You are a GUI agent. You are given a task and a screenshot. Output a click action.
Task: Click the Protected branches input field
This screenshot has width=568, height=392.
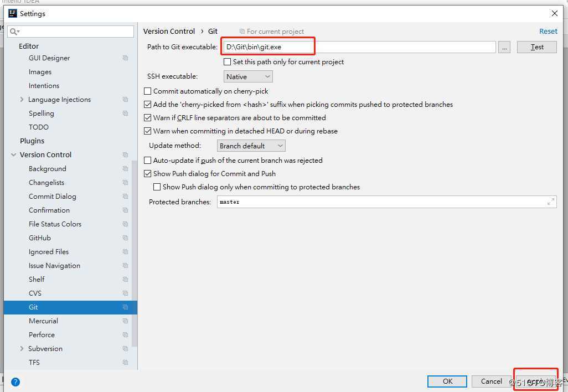click(x=386, y=202)
